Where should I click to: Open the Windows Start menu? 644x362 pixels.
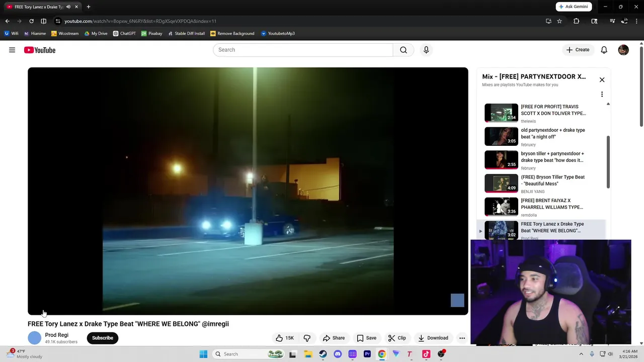pos(203,354)
